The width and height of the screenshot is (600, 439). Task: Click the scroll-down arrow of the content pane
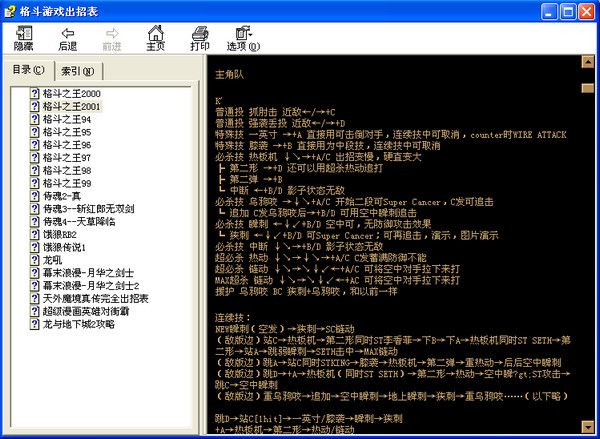point(588,427)
